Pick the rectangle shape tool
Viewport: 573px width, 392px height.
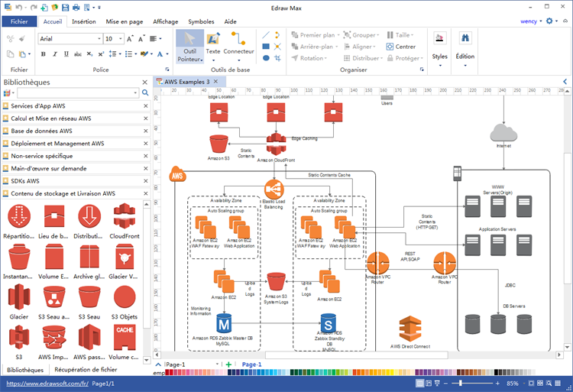pyautogui.click(x=266, y=47)
